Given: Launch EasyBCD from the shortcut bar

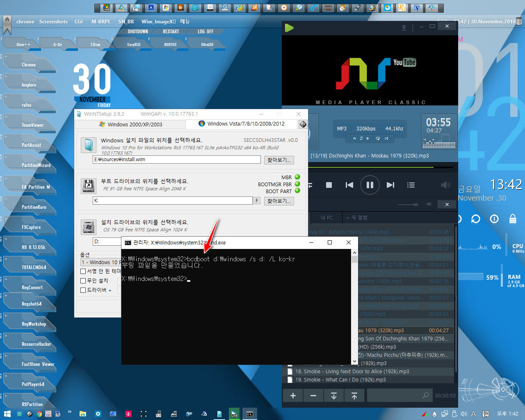Looking at the screenshot, I should tap(134, 44).
